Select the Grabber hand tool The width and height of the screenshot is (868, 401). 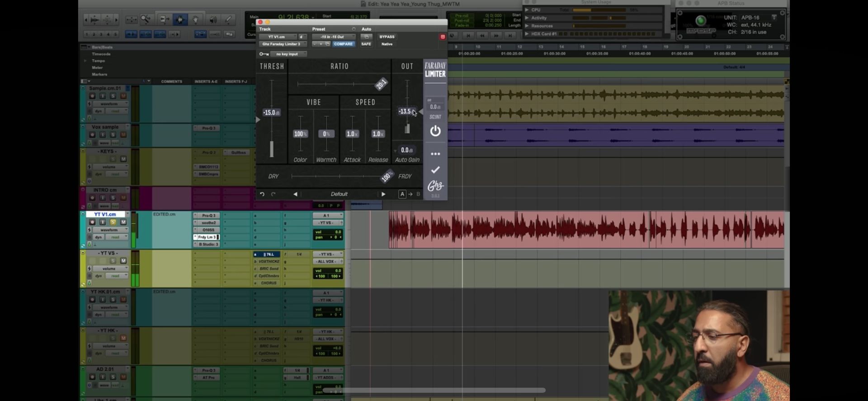[x=196, y=19]
